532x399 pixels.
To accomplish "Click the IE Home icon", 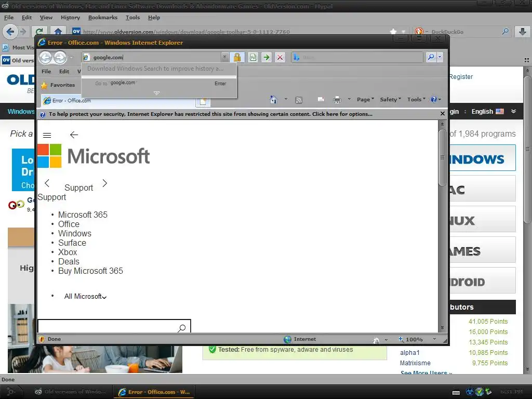I will [273, 99].
